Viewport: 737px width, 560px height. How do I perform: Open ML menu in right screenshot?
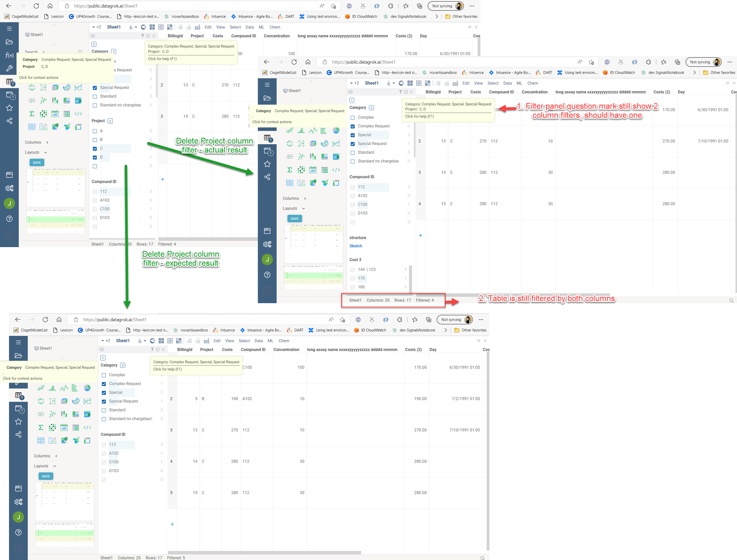tap(519, 83)
